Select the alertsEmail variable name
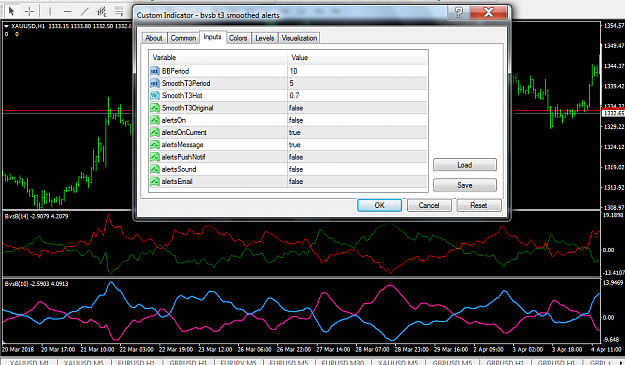This screenshot has width=625, height=365. 177,182
